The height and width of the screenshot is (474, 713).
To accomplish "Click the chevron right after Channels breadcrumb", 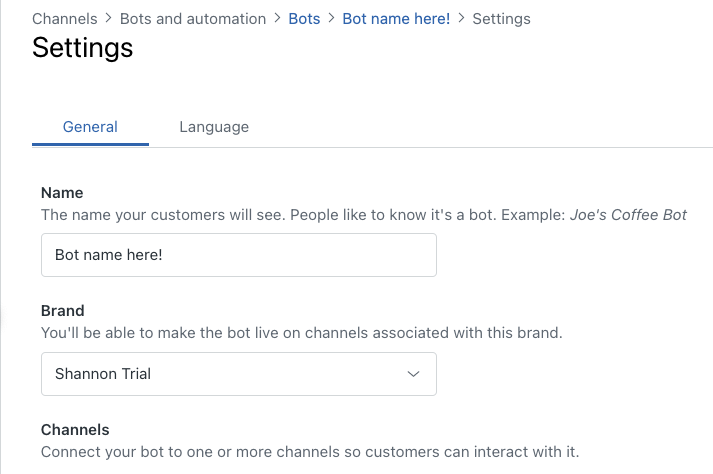I will pos(109,19).
